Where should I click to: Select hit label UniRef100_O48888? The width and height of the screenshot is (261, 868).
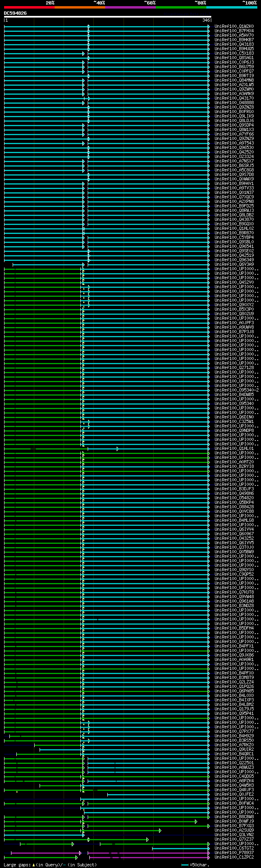coord(234,102)
